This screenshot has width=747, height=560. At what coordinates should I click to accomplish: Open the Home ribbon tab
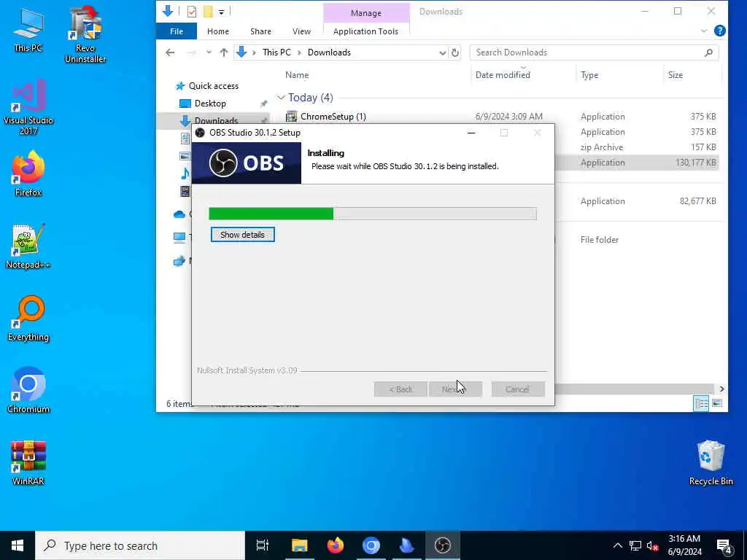pos(217,31)
